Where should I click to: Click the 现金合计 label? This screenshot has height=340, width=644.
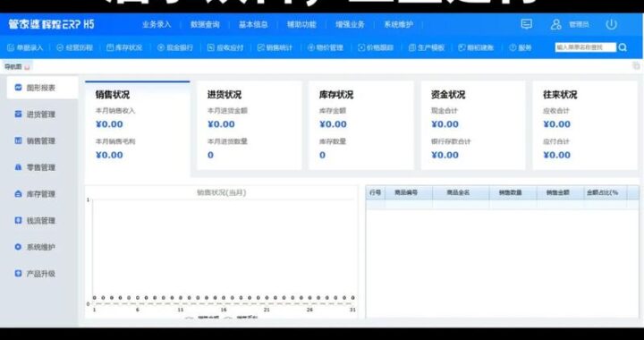click(x=445, y=111)
